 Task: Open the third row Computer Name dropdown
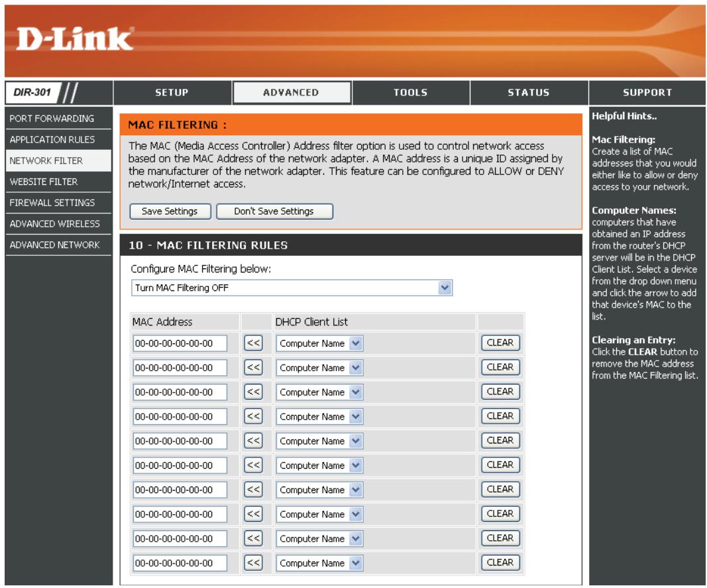[x=319, y=392]
